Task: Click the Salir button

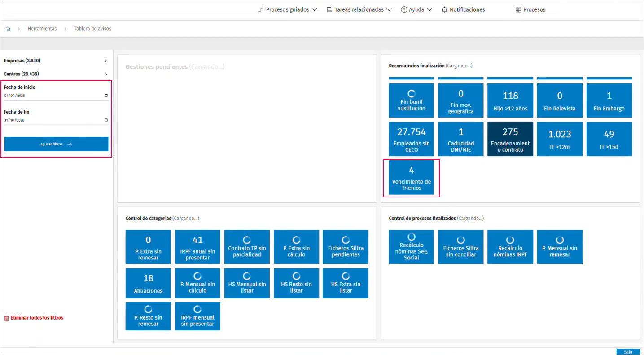Action: 628,352
